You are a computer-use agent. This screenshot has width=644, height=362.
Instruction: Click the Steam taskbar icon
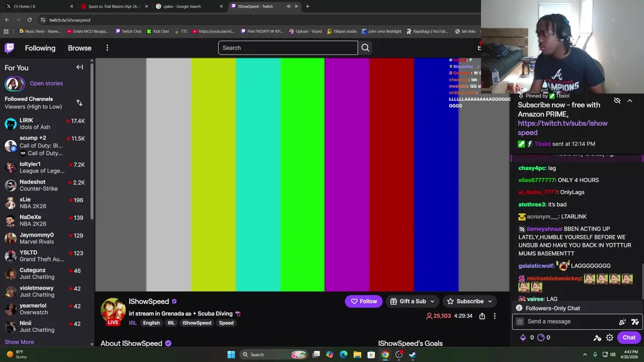pos(413,354)
